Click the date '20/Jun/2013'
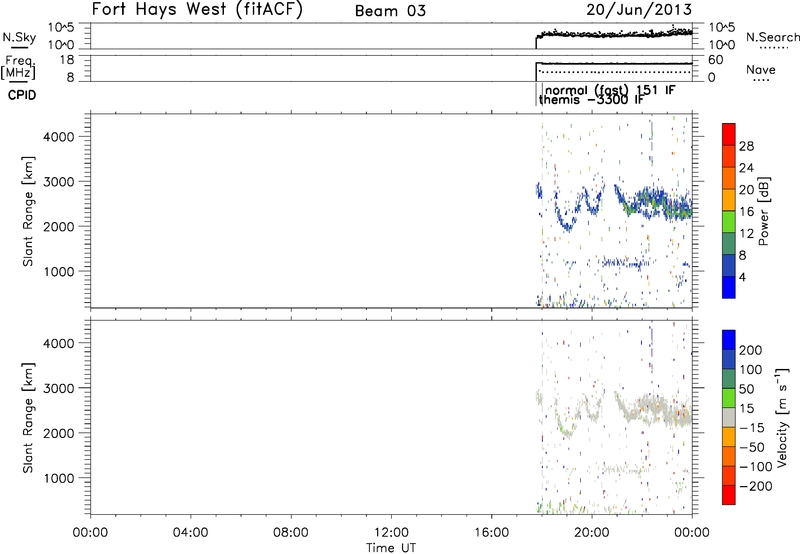The height and width of the screenshot is (554, 800). tap(639, 10)
